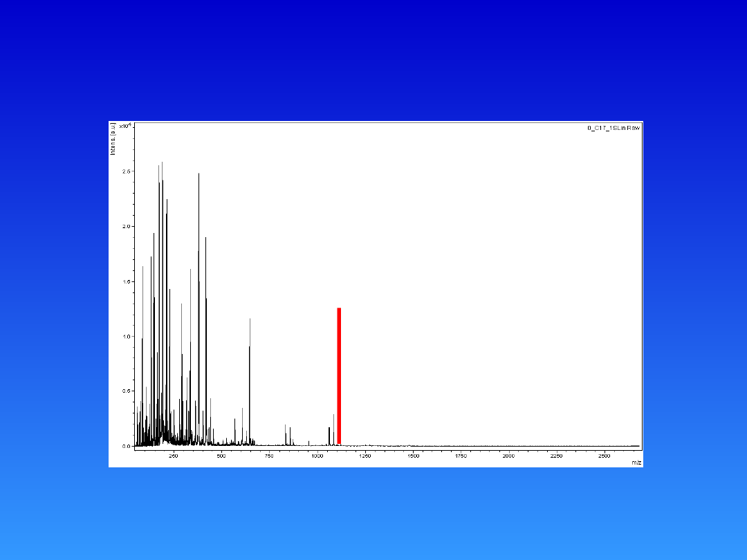Click the 2000 x-axis tick label
747x560 pixels.
click(508, 456)
